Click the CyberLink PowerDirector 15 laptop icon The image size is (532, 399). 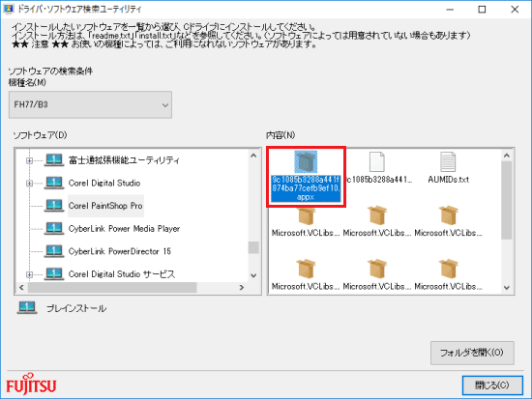pos(54,251)
